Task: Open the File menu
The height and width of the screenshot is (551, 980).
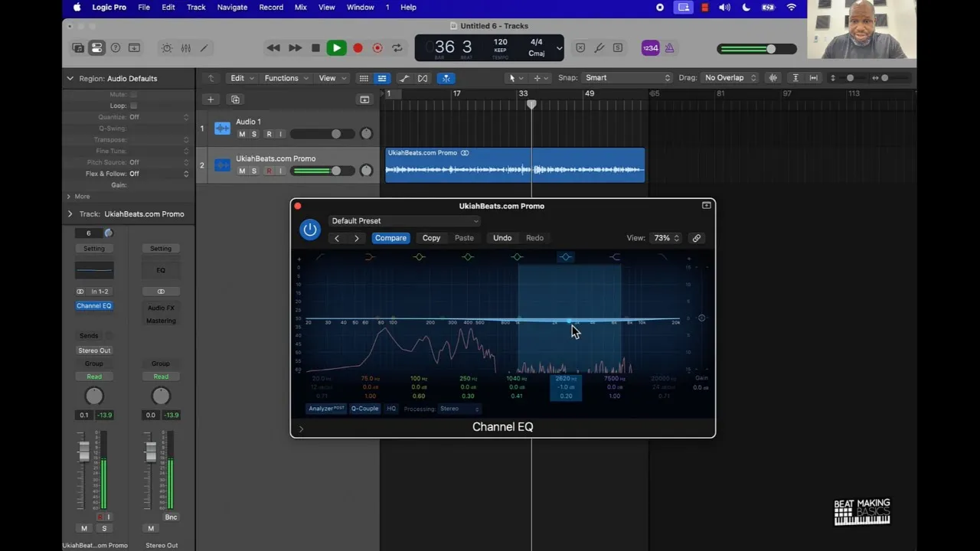Action: pos(144,7)
